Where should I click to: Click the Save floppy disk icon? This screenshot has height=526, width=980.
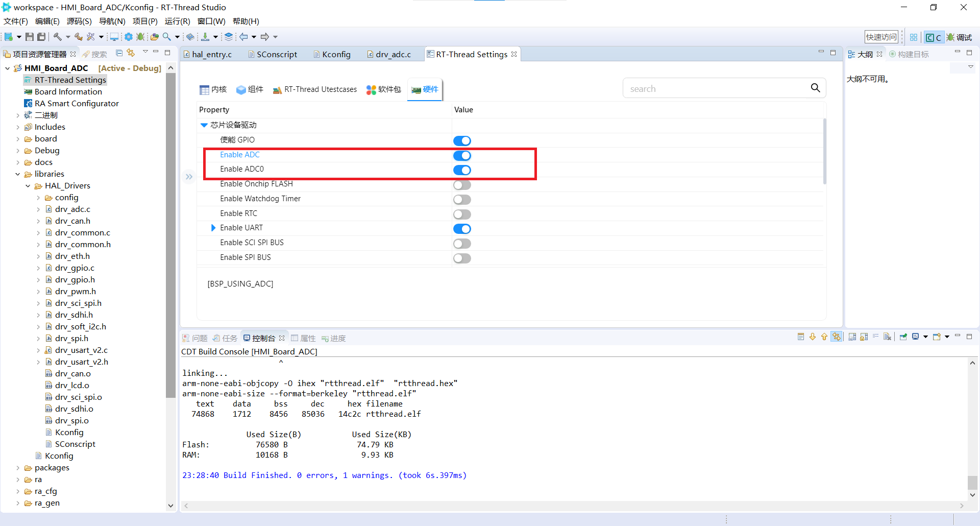coord(30,37)
